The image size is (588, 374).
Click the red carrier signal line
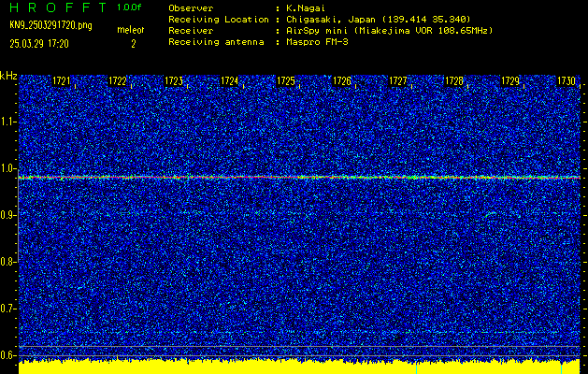point(299,178)
